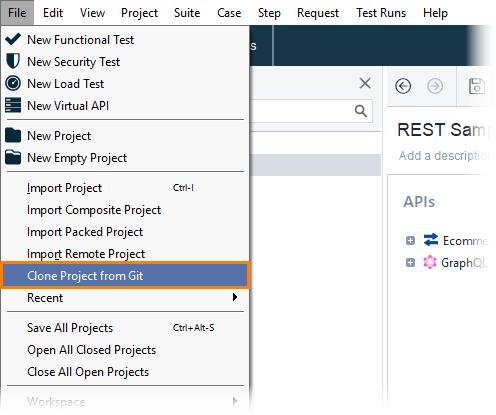Click the save diskette toolbar icon
Image resolution: width=496 pixels, height=415 pixels.
tap(476, 86)
